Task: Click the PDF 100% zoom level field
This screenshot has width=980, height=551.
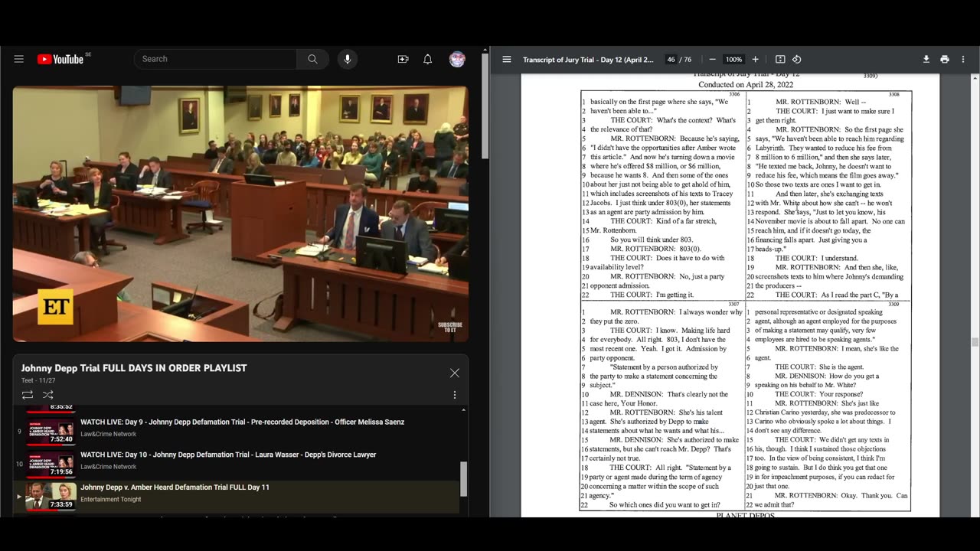Action: pyautogui.click(x=733, y=59)
